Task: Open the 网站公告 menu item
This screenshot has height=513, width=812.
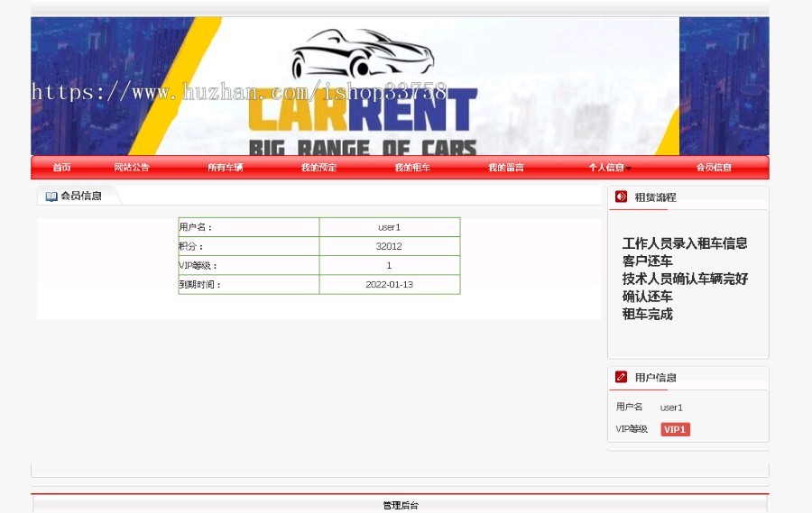Action: (132, 167)
